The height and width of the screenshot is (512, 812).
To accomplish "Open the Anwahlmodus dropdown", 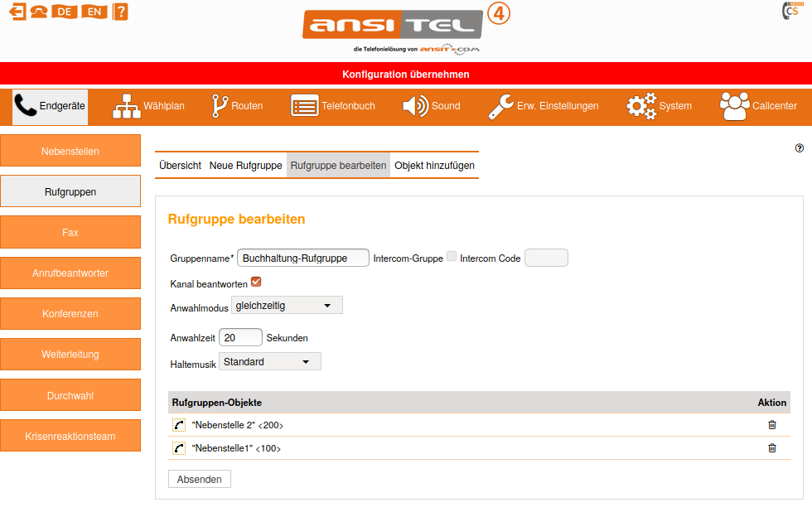I will click(x=287, y=306).
